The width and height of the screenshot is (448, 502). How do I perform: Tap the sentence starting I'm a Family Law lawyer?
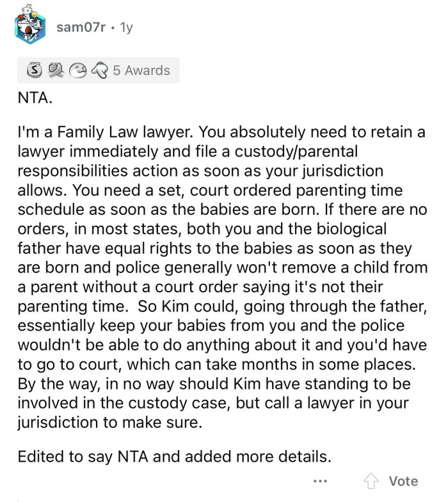[105, 132]
